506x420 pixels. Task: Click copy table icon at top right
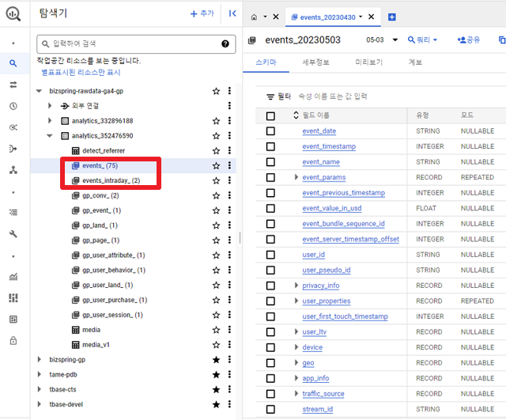click(x=502, y=40)
